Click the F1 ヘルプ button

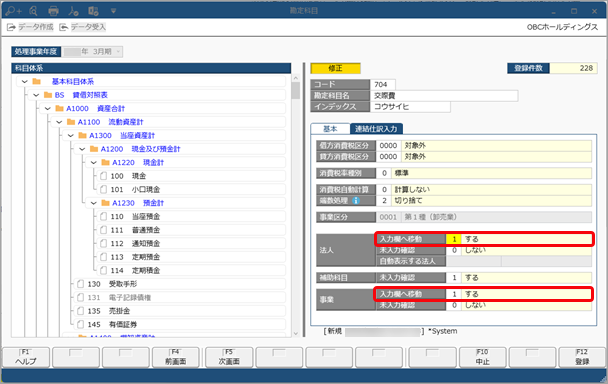(26, 357)
